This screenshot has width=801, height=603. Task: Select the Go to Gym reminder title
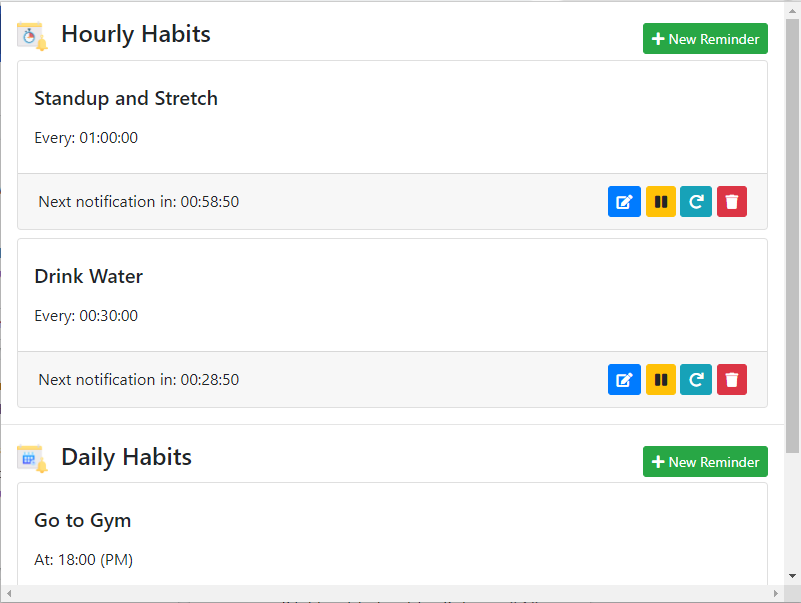83,521
